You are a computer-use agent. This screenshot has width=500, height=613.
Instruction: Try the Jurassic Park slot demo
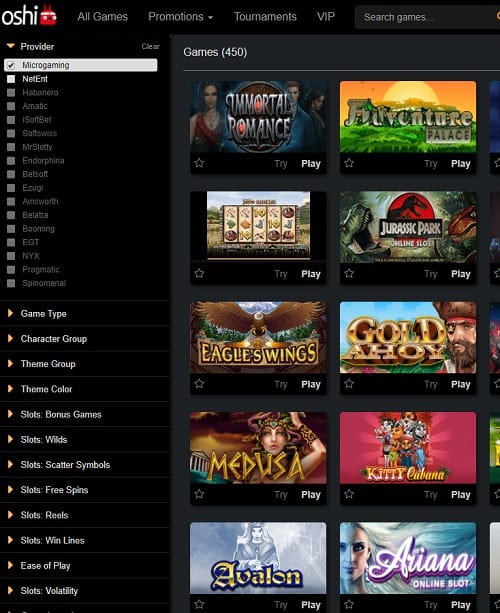tap(430, 274)
